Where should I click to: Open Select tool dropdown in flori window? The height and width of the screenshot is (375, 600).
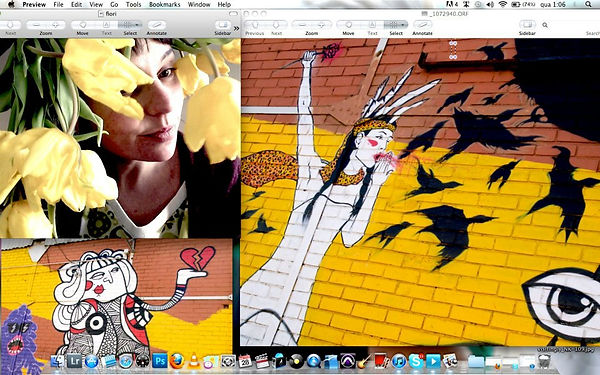(x=130, y=25)
